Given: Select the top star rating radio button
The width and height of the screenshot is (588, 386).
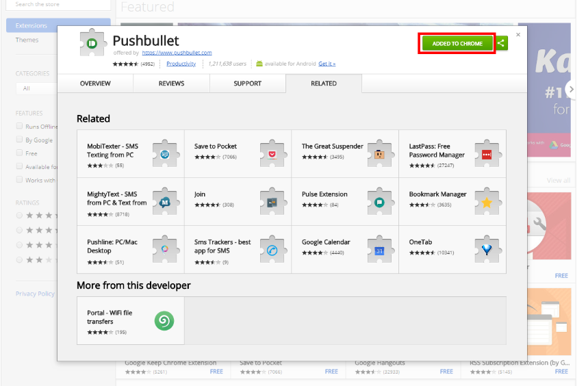Looking at the screenshot, I should tap(20, 216).
